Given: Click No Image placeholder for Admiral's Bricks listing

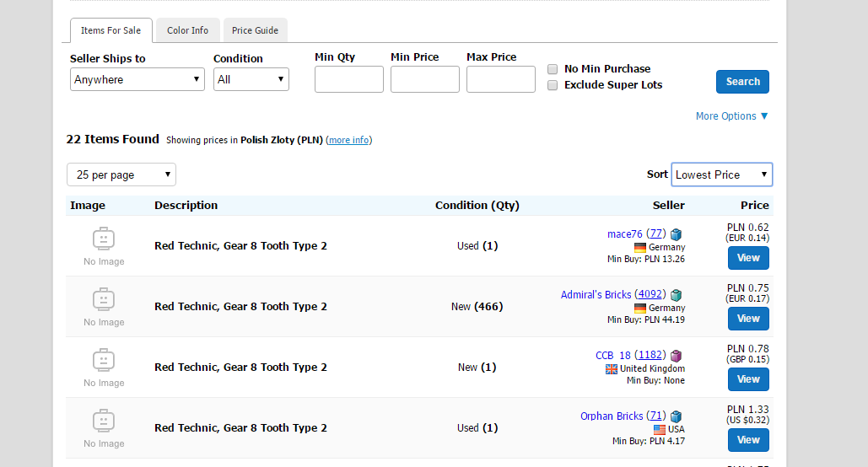Looking at the screenshot, I should click(104, 307).
